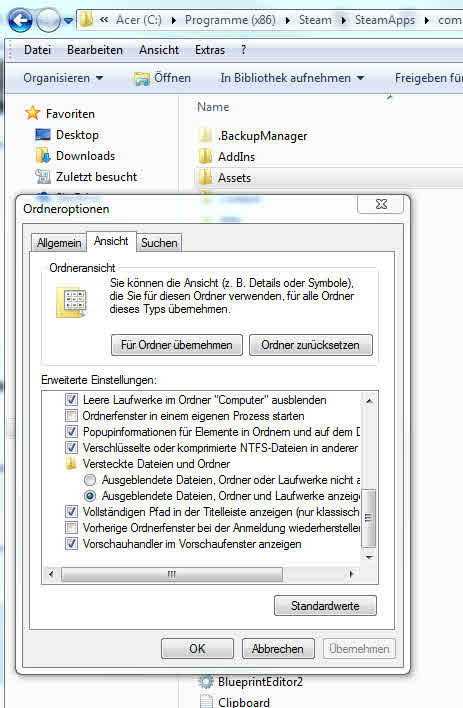Click horizontal scrollbar left arrow
This screenshot has width=463, height=708.
pyautogui.click(x=51, y=574)
